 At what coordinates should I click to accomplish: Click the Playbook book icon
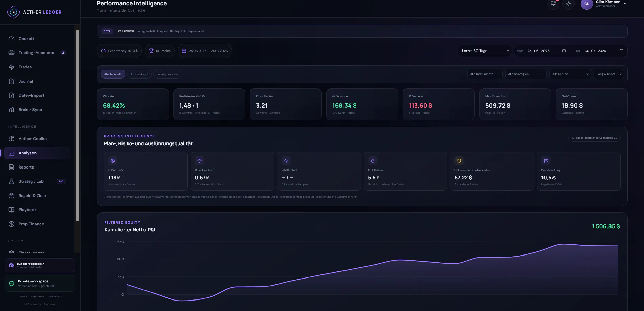12,210
